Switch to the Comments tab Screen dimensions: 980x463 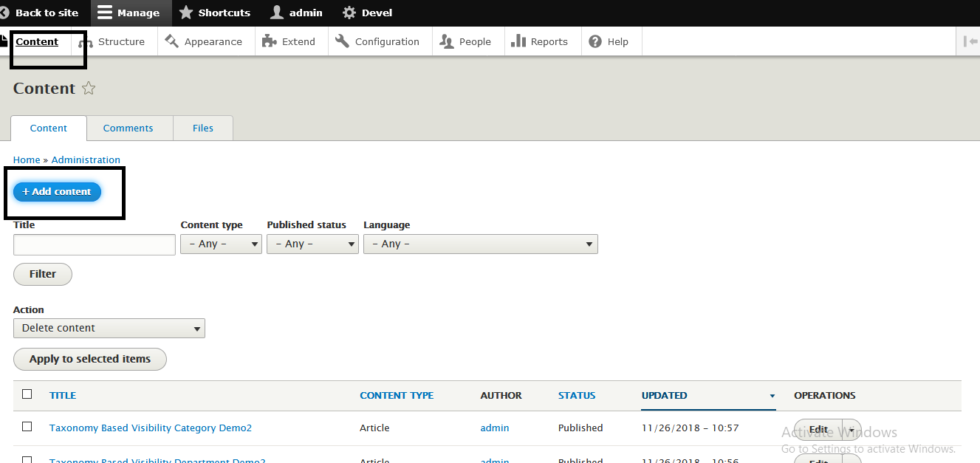(x=128, y=128)
